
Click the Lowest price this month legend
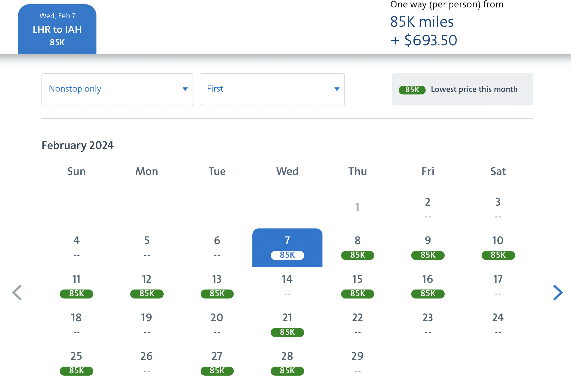click(x=462, y=89)
